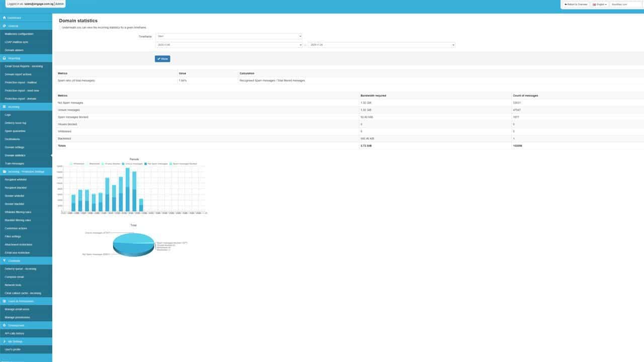Open Domain settings in the sidebar
644x362 pixels.
pyautogui.click(x=15, y=147)
